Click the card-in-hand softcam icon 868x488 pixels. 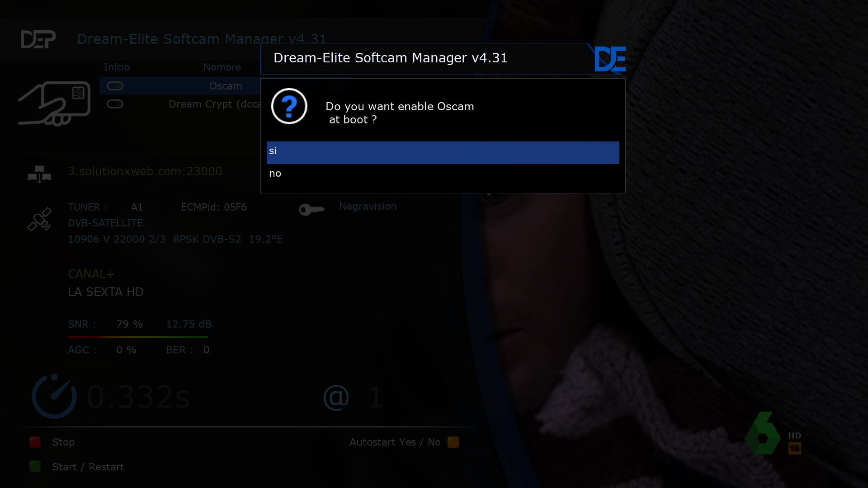pyautogui.click(x=54, y=103)
